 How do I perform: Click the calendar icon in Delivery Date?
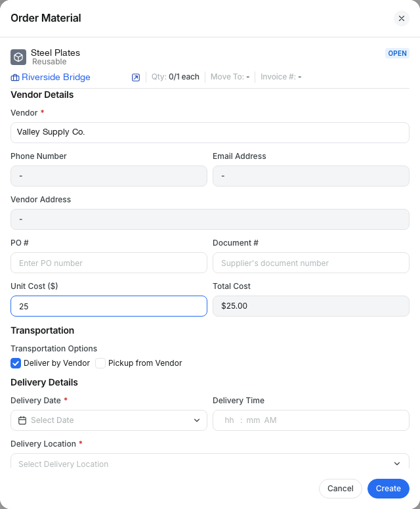click(22, 420)
